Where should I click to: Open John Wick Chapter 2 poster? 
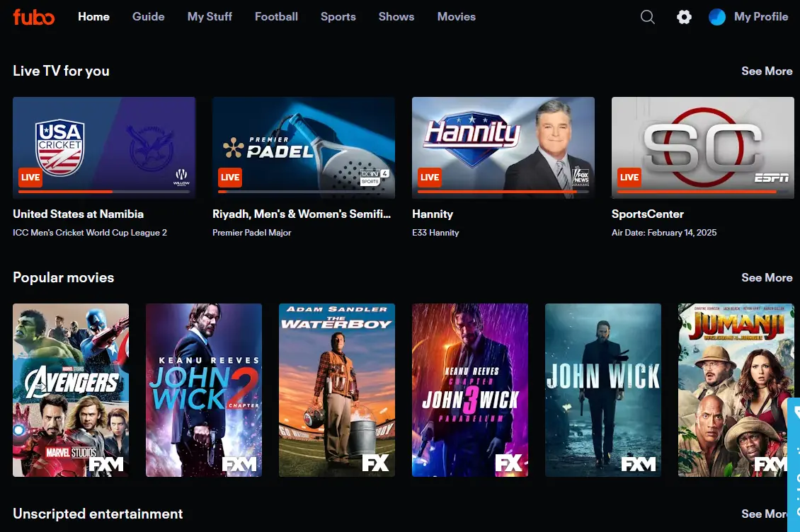[x=204, y=391]
